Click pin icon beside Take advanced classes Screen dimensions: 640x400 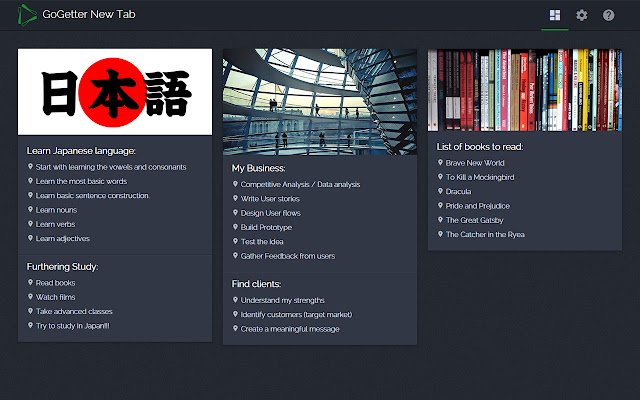point(30,311)
